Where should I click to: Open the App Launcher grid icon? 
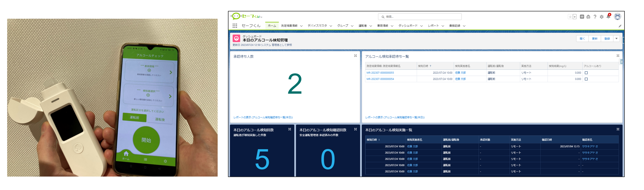(x=234, y=26)
